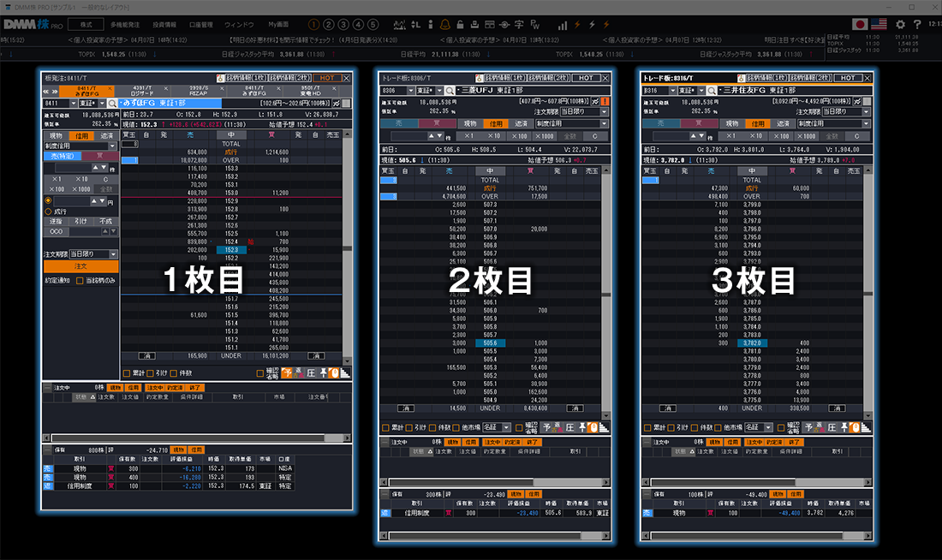
Task: Click the 8306 order board vertical scrollbar
Action: click(606, 293)
